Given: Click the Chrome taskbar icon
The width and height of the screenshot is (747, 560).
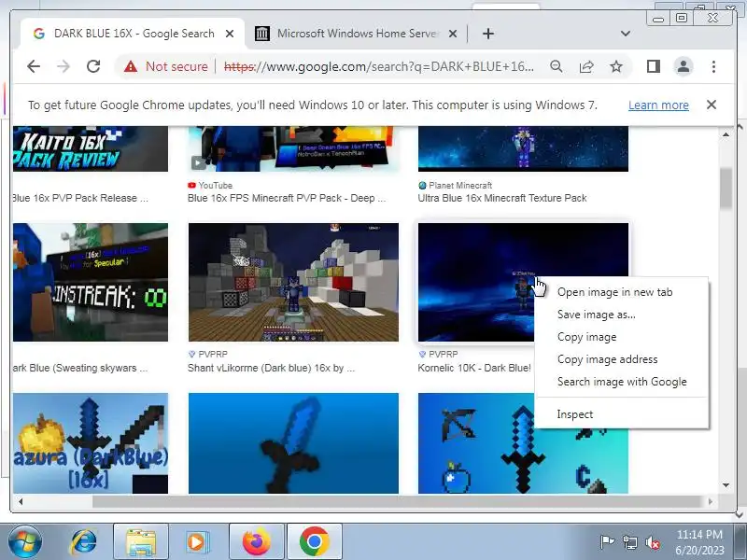Looking at the screenshot, I should click(x=315, y=542).
